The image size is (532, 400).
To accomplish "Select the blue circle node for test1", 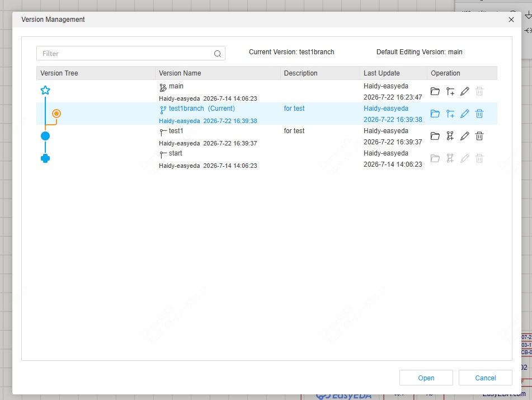I will click(45, 136).
